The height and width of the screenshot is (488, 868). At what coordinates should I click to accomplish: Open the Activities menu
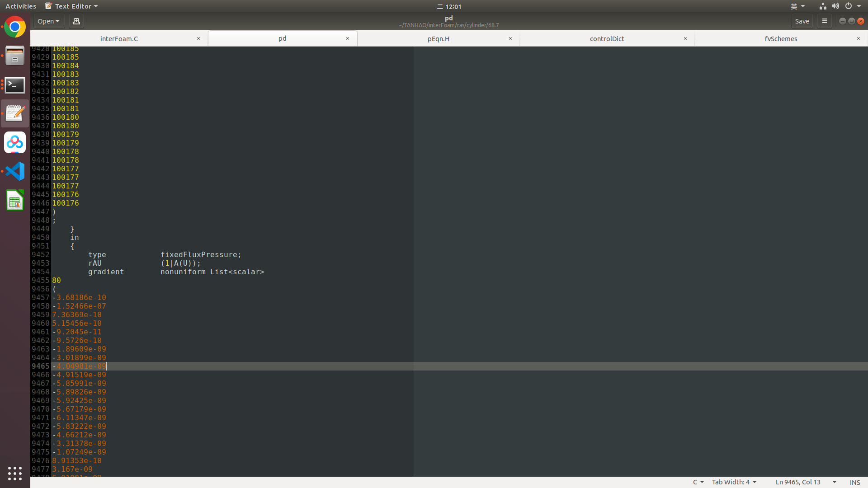(21, 6)
